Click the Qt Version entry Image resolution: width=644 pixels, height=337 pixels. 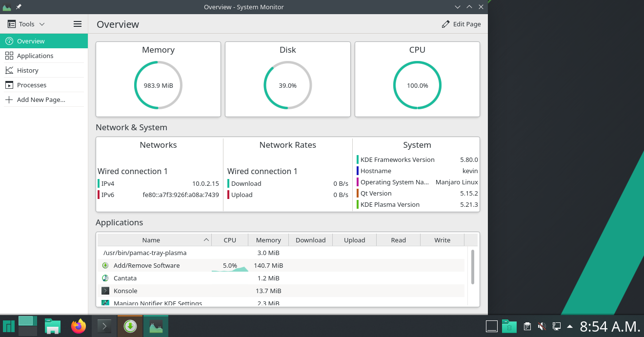point(417,193)
